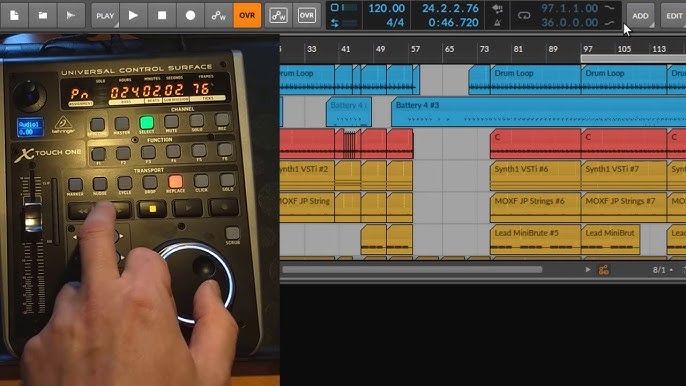The height and width of the screenshot is (386, 686).
Task: Click bar 73 on the timeline ruler
Action: (484, 49)
